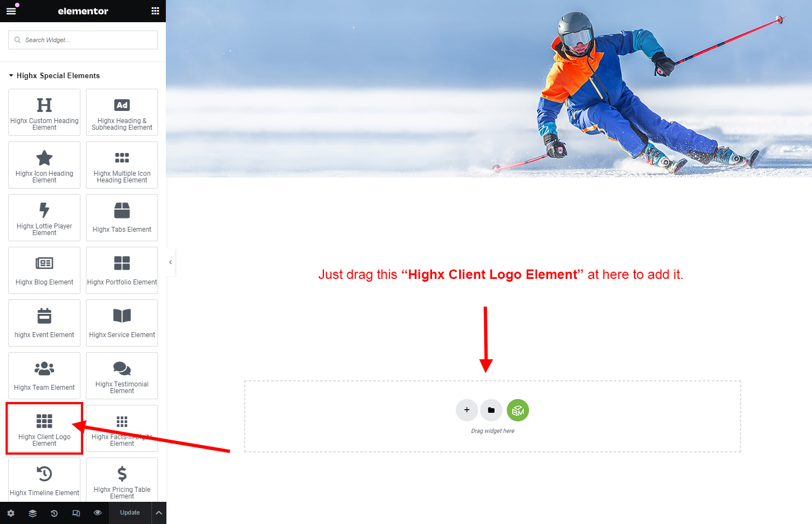Choose the Highx Tabs Element widget
The image size is (812, 524).
coord(122,217)
